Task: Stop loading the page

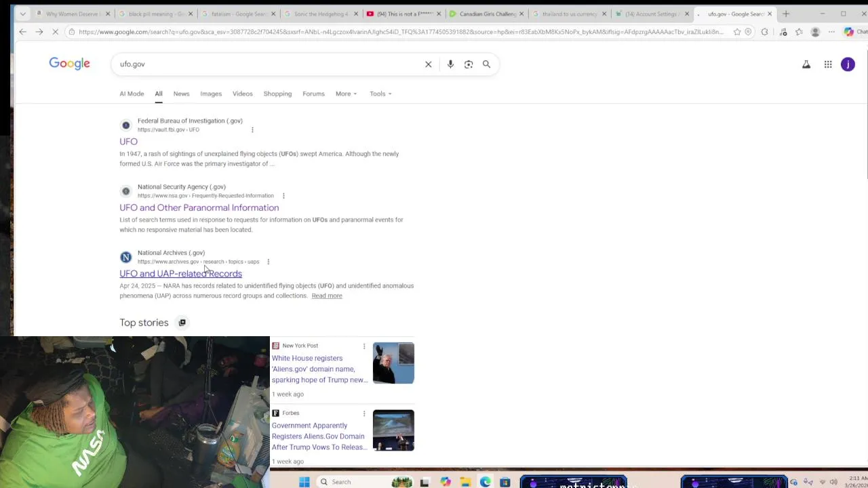Action: [x=55, y=32]
